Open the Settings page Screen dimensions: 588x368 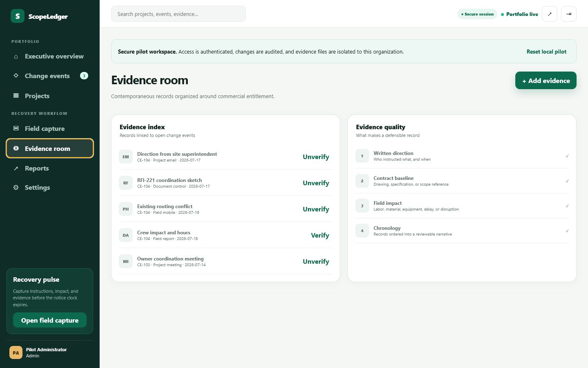[x=50, y=188]
